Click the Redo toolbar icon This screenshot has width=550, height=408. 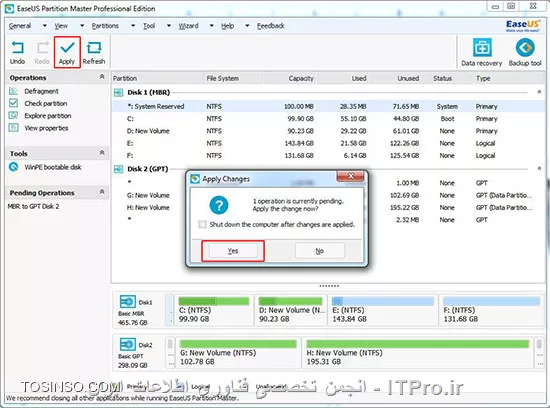coord(43,47)
